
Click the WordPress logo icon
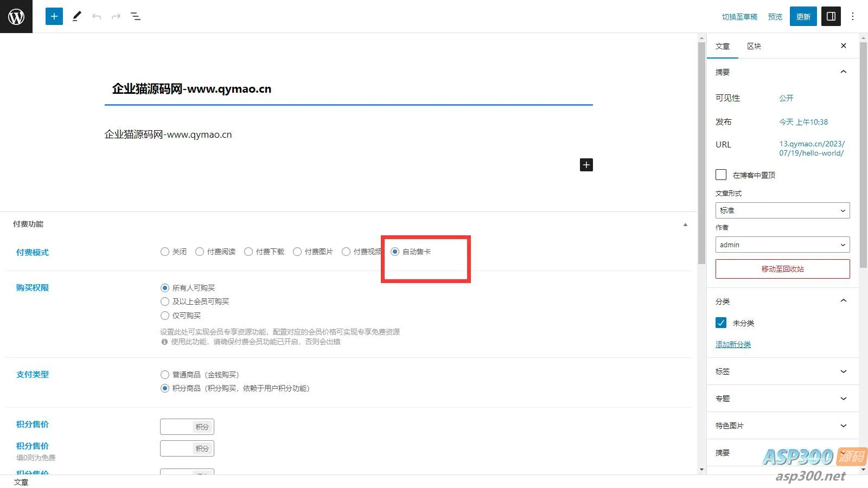16,16
